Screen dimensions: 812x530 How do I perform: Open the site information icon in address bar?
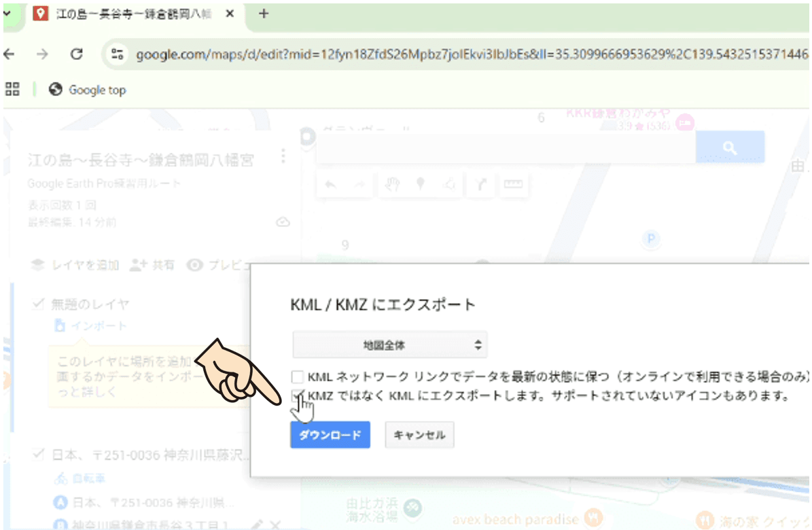coord(118,54)
